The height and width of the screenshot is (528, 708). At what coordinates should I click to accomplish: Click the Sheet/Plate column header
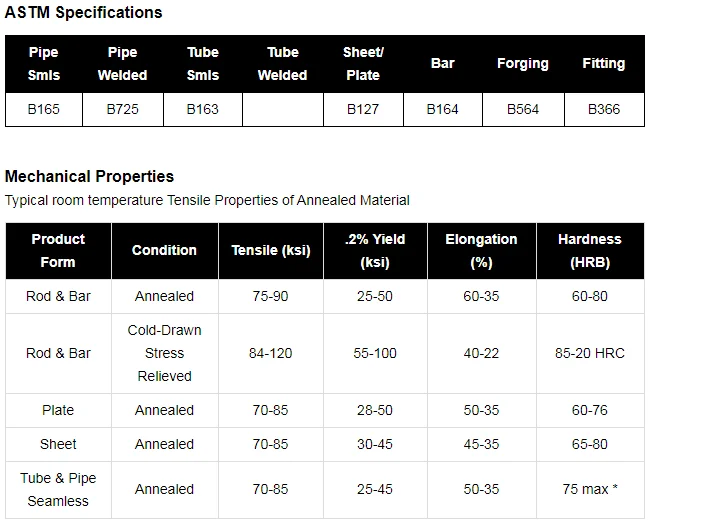click(x=363, y=64)
